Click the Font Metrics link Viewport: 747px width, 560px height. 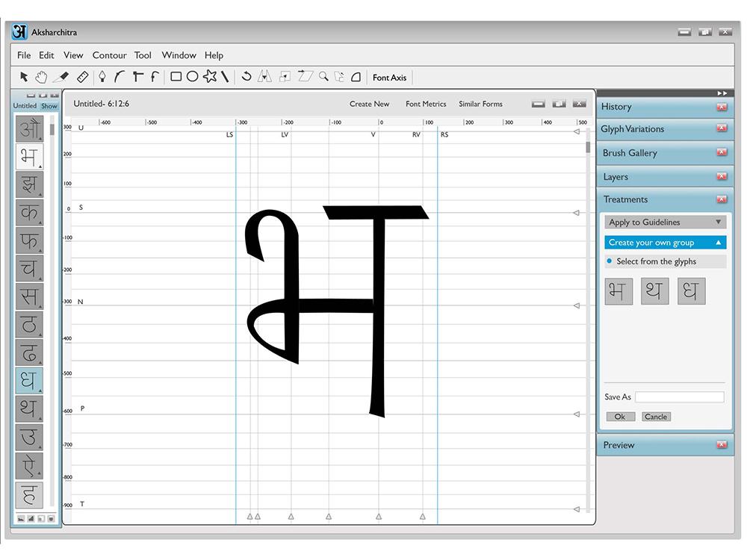(426, 104)
